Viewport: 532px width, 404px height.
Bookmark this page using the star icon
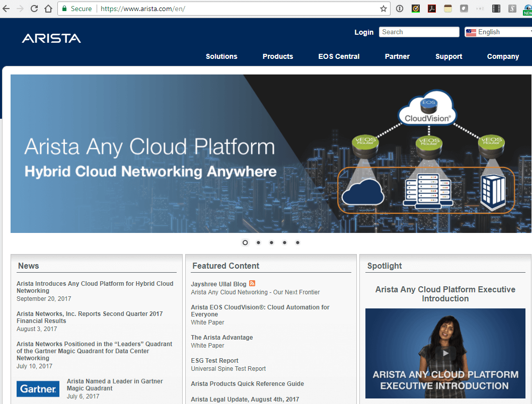coord(383,9)
